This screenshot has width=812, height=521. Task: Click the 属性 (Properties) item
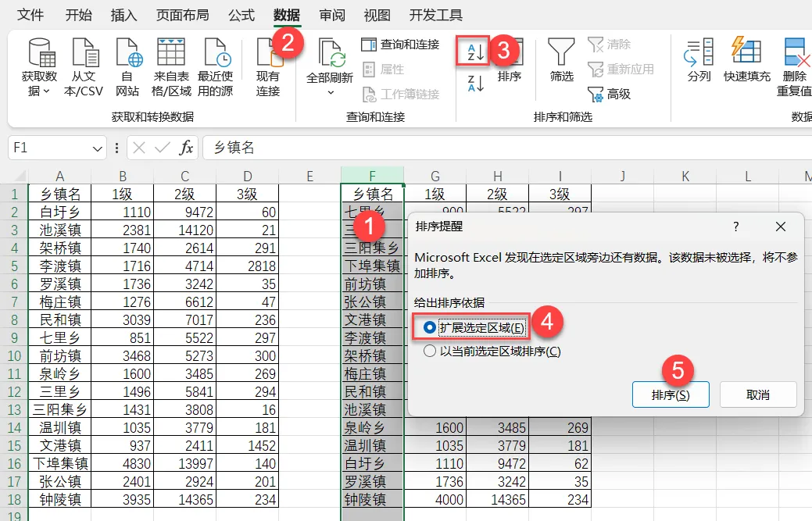click(x=383, y=69)
